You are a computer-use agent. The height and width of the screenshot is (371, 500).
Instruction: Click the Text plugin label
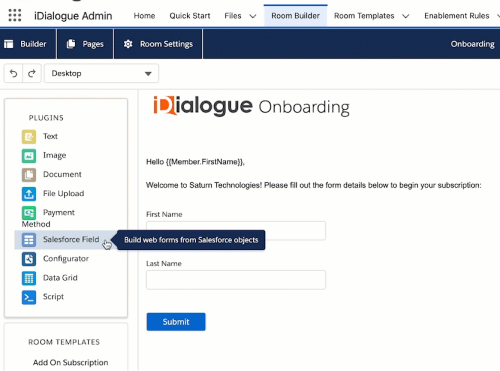50,136
